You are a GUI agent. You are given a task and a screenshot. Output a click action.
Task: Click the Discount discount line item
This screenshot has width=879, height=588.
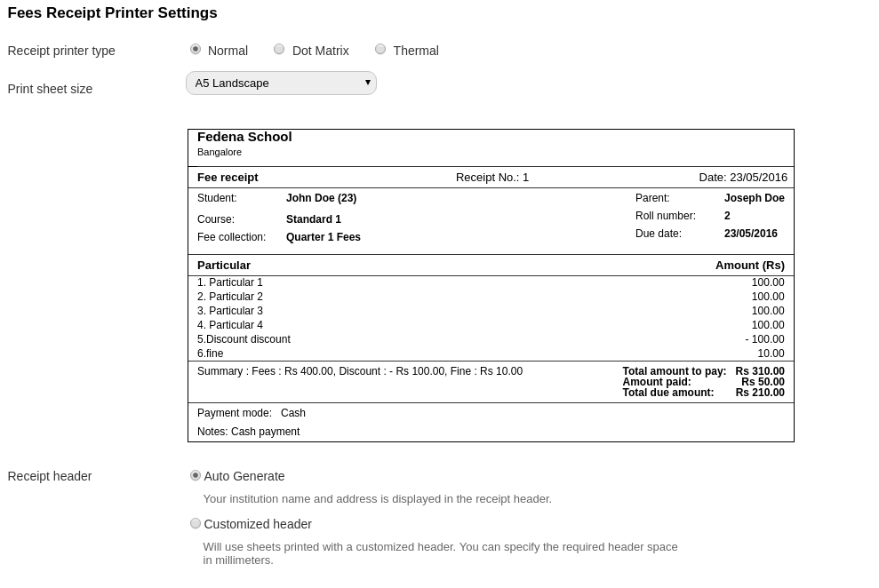(244, 339)
